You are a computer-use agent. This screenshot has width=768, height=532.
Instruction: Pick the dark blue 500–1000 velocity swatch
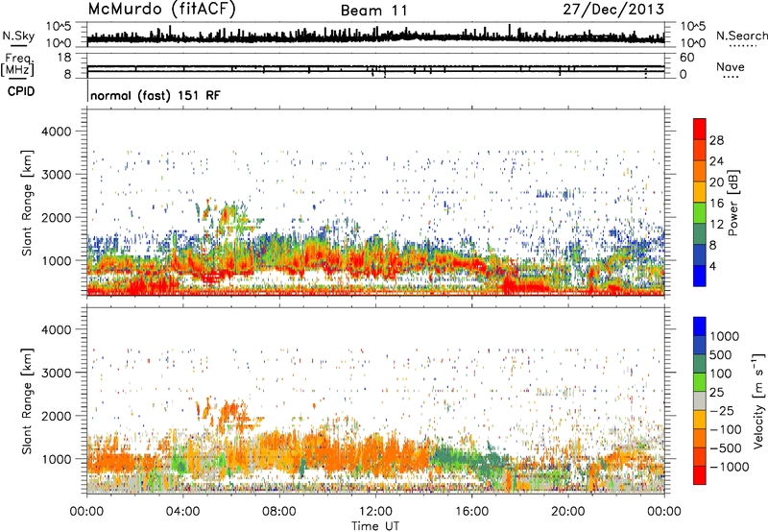700,345
